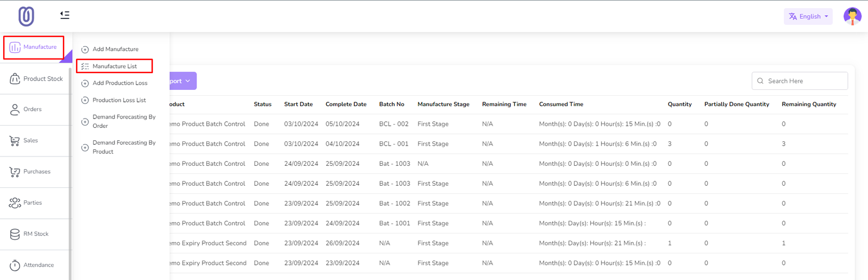
Task: Open the Manufacture sidebar menu
Action: point(34,48)
